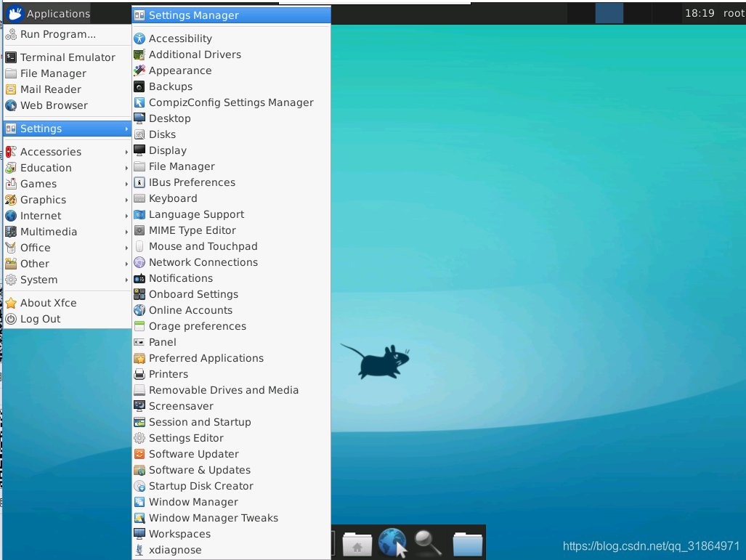Open Orage preferences entry
Screen dimensions: 746x560
pos(231,326)
